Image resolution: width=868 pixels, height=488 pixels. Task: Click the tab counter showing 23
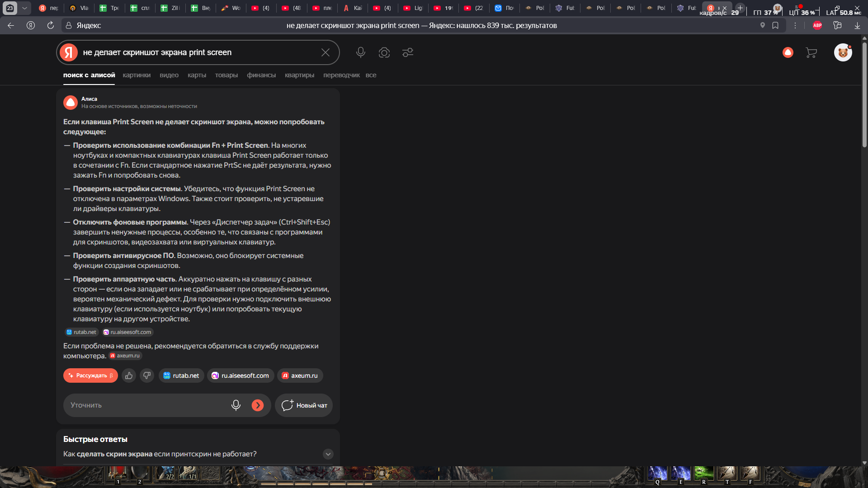coord(10,8)
